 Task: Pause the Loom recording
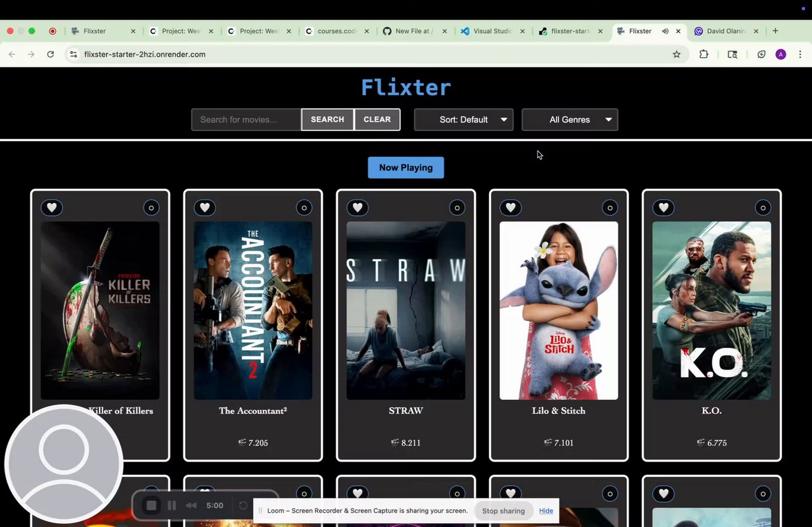point(172,505)
